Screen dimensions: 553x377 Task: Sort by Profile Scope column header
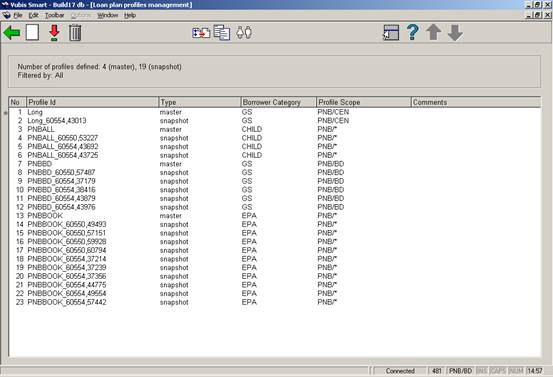[364, 102]
